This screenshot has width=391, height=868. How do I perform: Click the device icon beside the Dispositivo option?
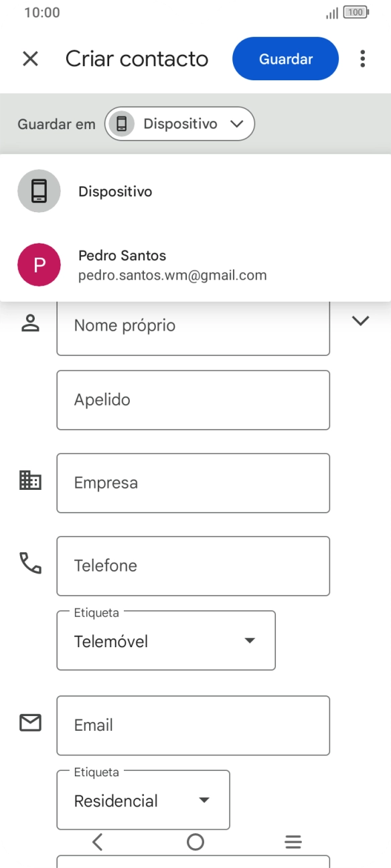coord(39,191)
